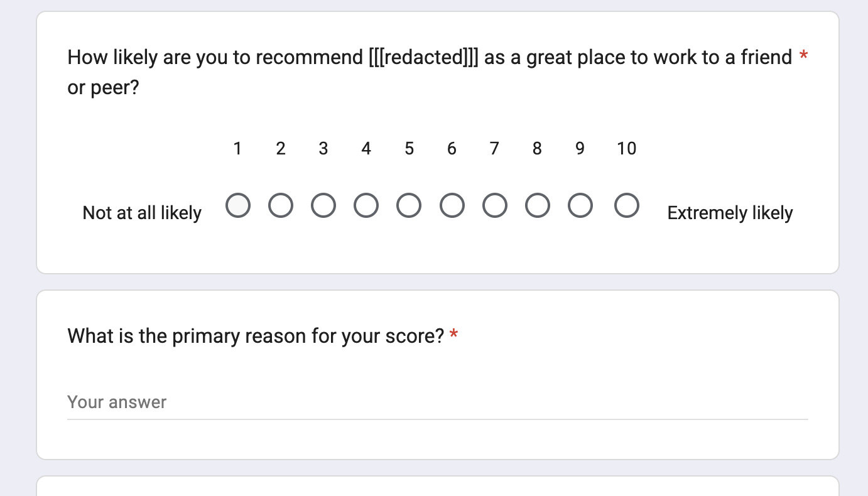
Task: Click the 'Not at all likely' label
Action: (142, 213)
